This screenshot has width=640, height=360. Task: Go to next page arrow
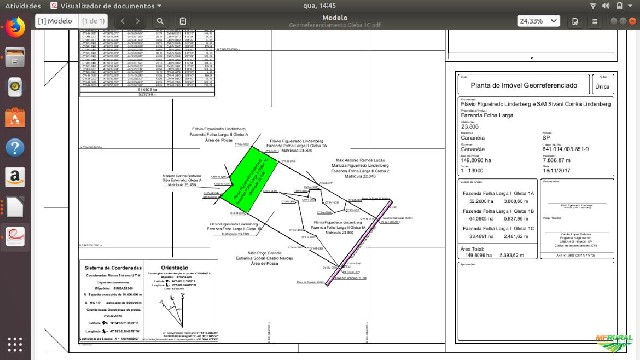[138, 21]
